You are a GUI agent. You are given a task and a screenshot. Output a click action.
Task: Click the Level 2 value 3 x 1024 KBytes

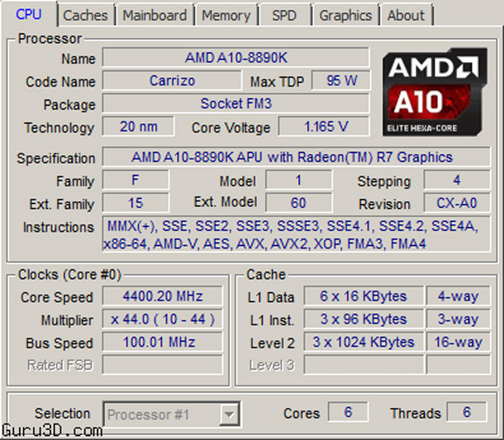(364, 342)
